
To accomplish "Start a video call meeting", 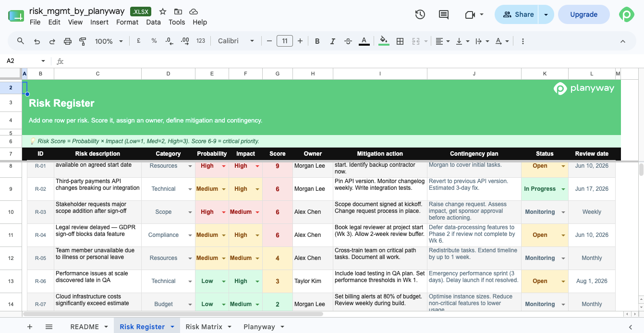I will [474, 14].
